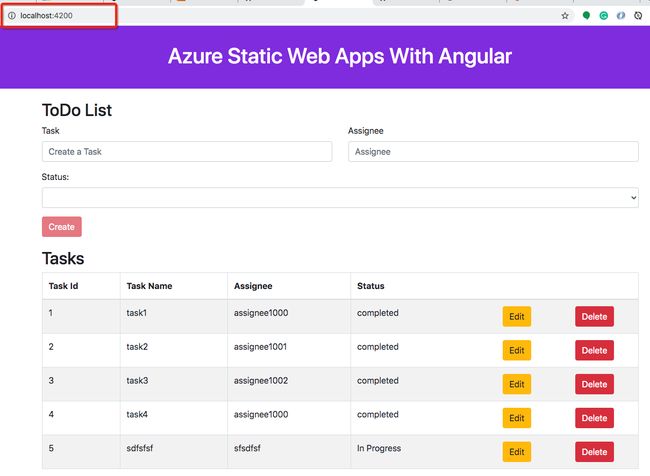Click the blue feather extension icon
Image resolution: width=650 pixels, height=476 pixels.
click(x=621, y=16)
